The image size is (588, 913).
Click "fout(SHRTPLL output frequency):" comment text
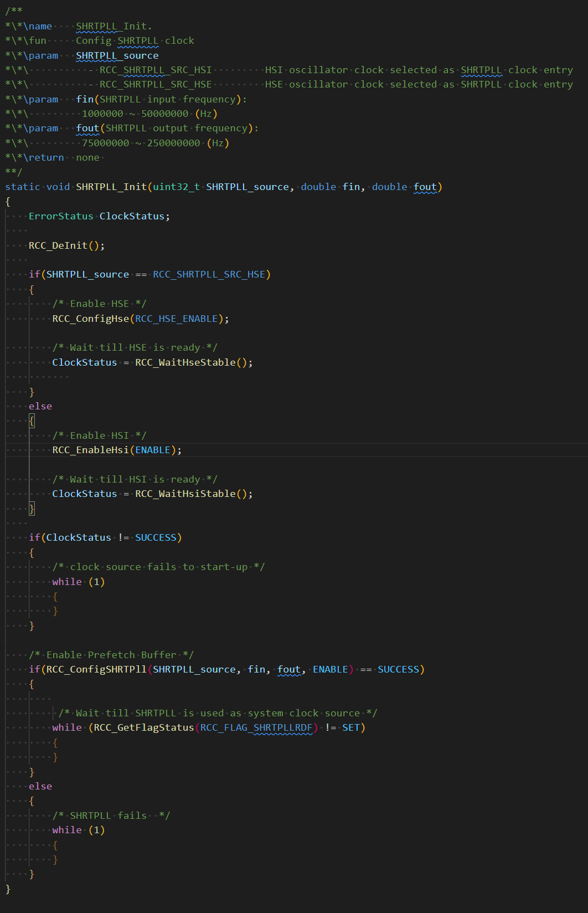pos(167,128)
